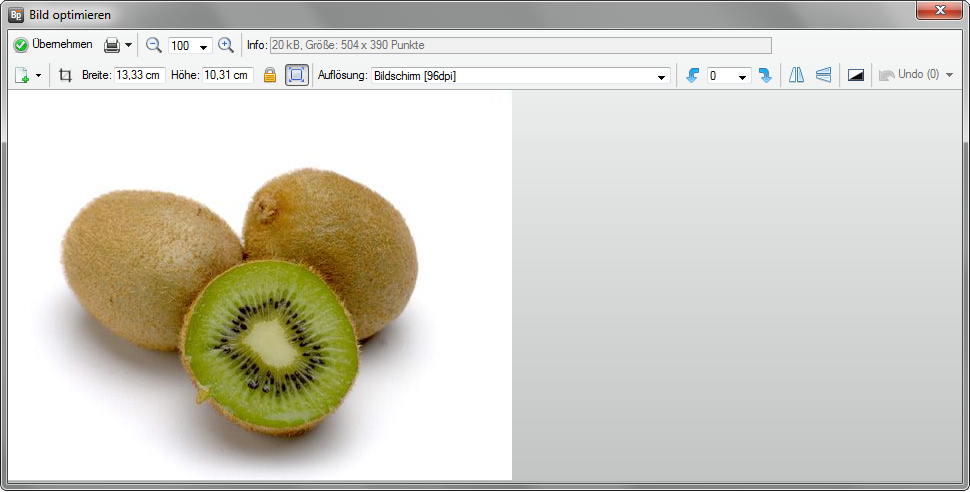The height and width of the screenshot is (492, 970).
Task: Rotate image left with blue arrow
Action: (692, 75)
